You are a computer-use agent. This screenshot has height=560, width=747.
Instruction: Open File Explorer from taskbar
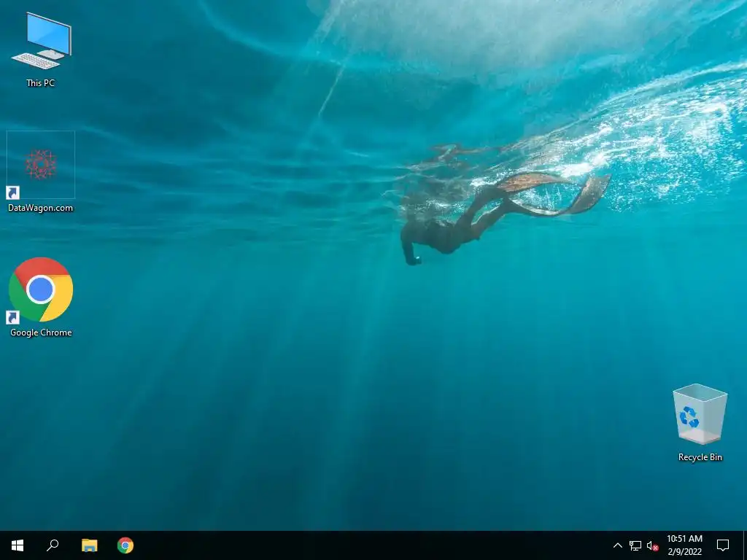coord(89,545)
